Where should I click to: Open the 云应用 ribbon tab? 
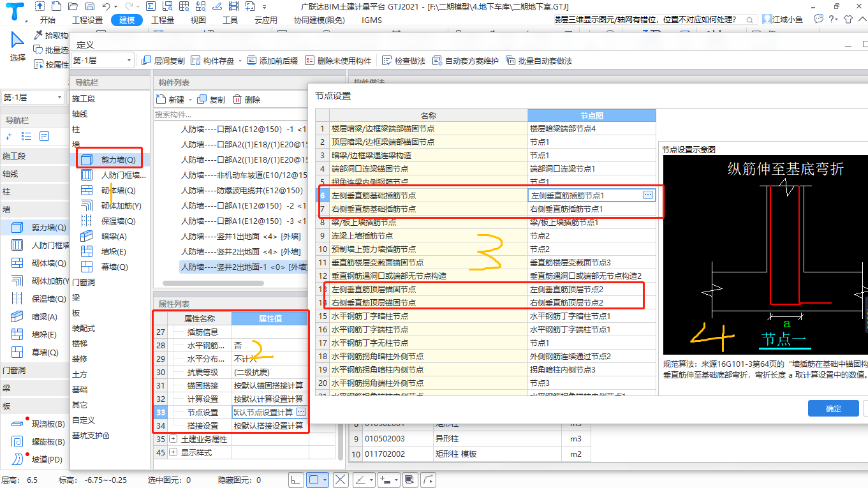(x=266, y=20)
